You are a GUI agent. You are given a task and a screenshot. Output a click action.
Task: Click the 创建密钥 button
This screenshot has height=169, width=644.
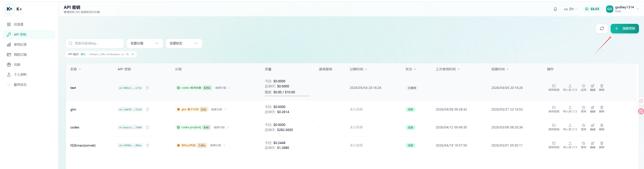click(624, 29)
